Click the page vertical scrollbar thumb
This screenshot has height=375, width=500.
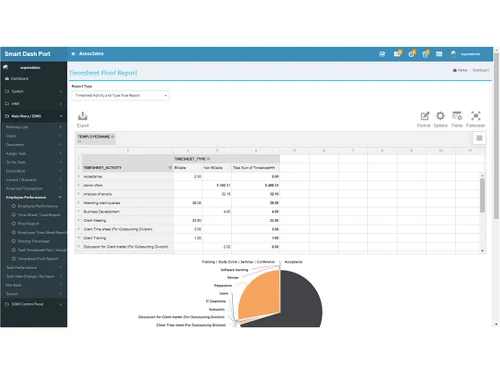click(496, 136)
